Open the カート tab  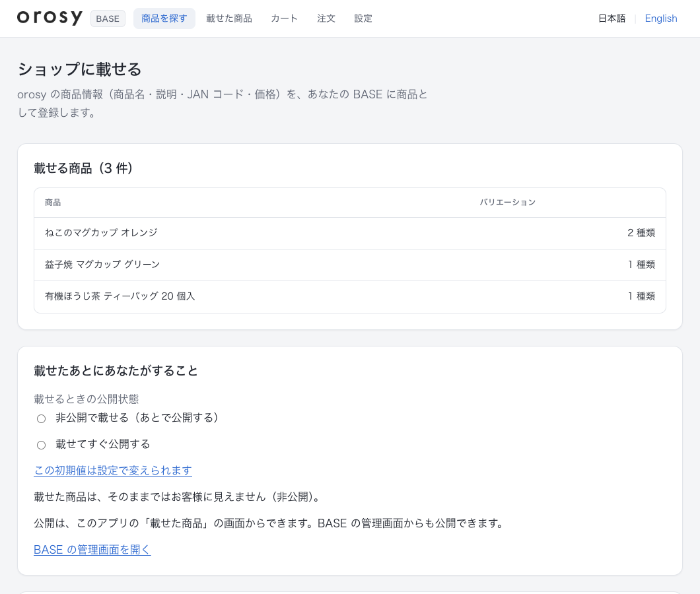click(x=284, y=18)
